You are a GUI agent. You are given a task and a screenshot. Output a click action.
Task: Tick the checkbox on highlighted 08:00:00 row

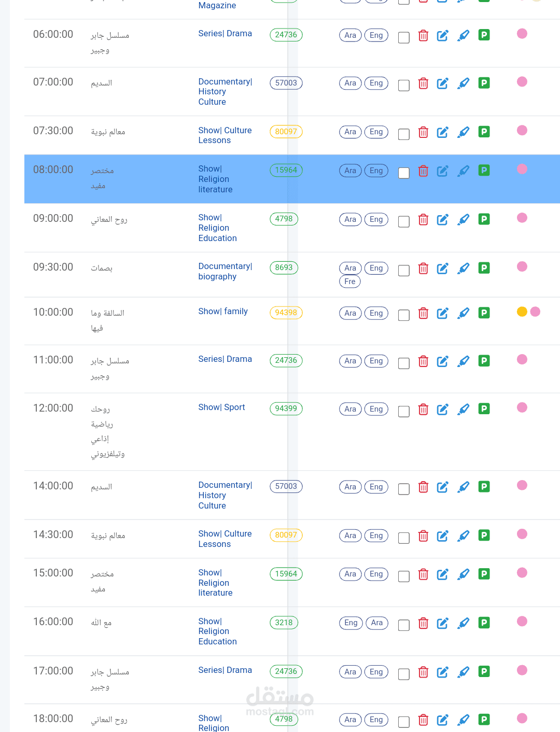pyautogui.click(x=404, y=173)
